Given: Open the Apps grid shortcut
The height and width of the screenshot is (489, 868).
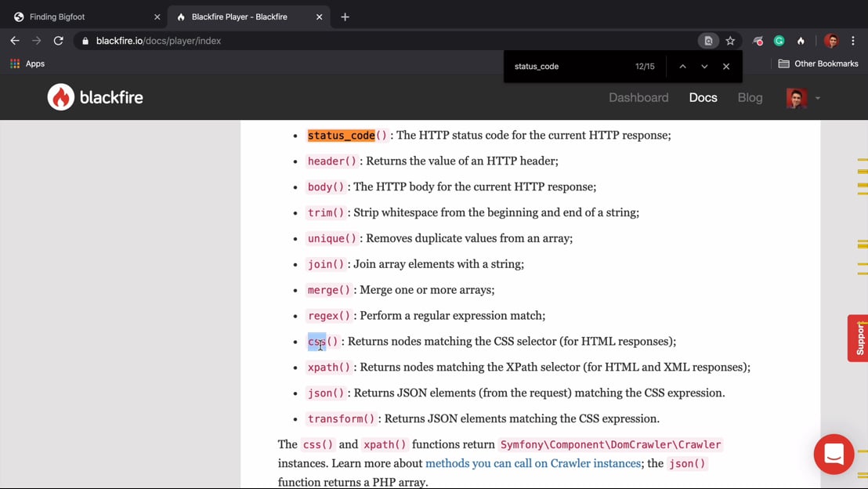Looking at the screenshot, I should (x=27, y=63).
